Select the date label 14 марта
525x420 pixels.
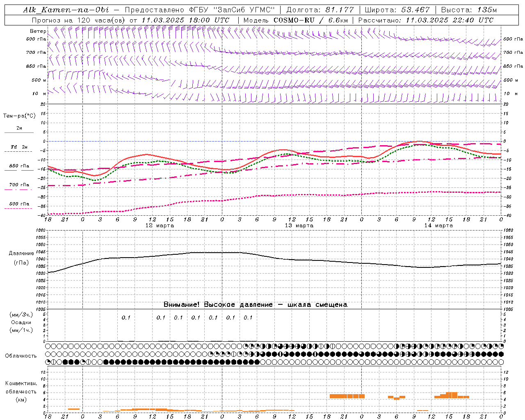438,226
